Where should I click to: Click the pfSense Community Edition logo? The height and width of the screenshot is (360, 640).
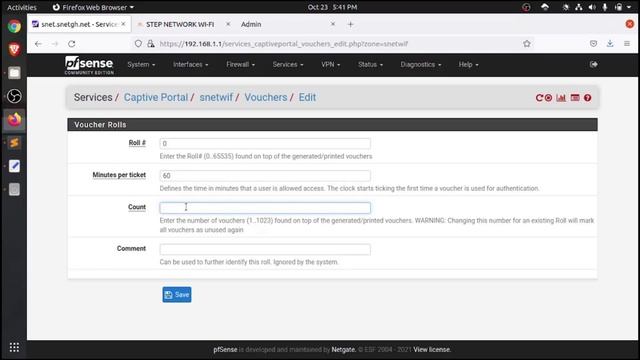click(89, 65)
